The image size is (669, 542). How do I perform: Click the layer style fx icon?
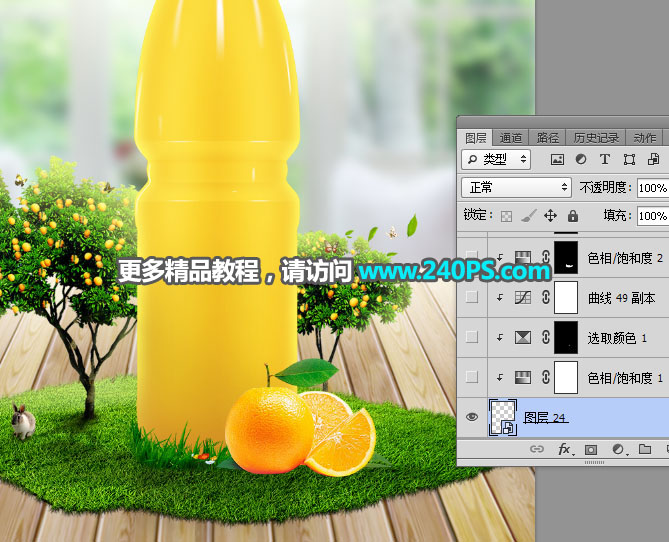pos(564,450)
